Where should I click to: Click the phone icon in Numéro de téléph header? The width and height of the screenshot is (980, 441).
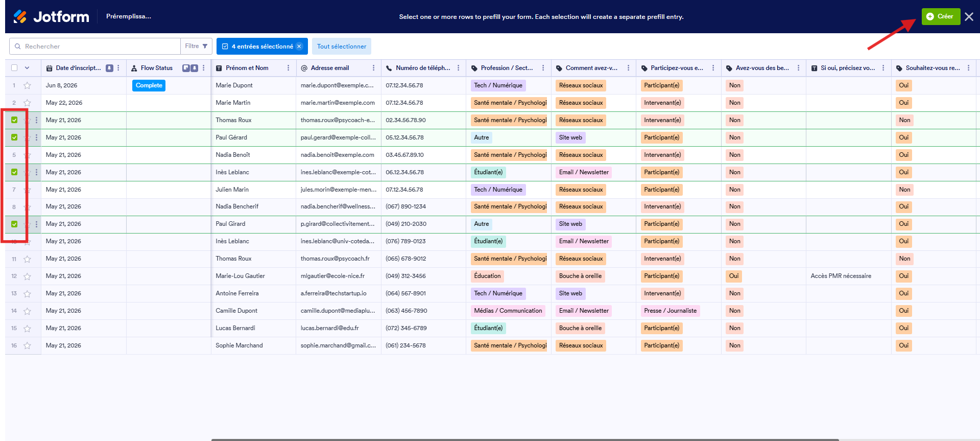coord(389,68)
